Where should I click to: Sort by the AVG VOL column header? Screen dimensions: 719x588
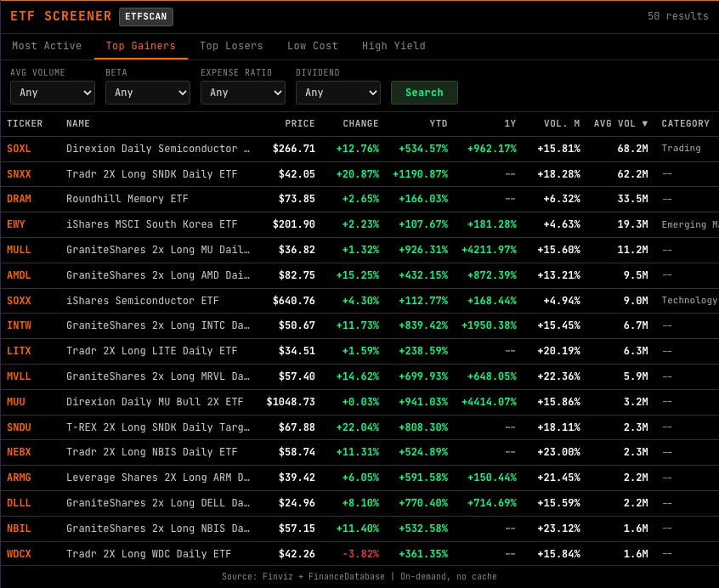tap(620, 123)
